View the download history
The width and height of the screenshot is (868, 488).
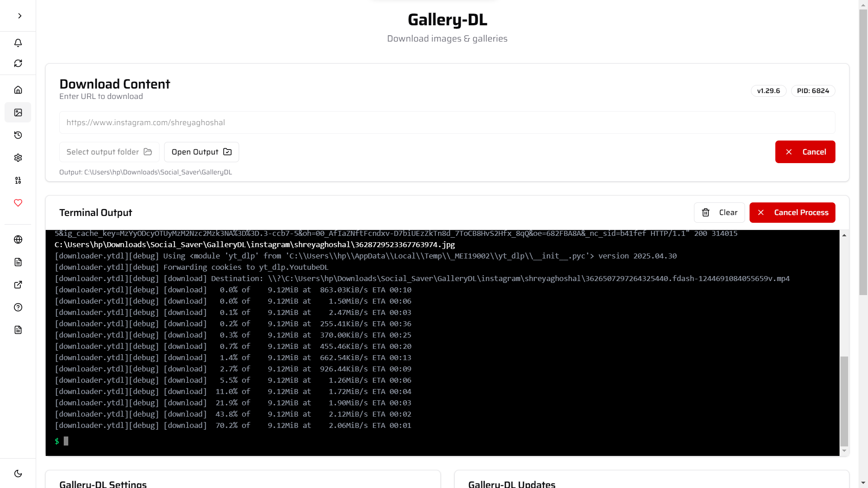tap(18, 135)
